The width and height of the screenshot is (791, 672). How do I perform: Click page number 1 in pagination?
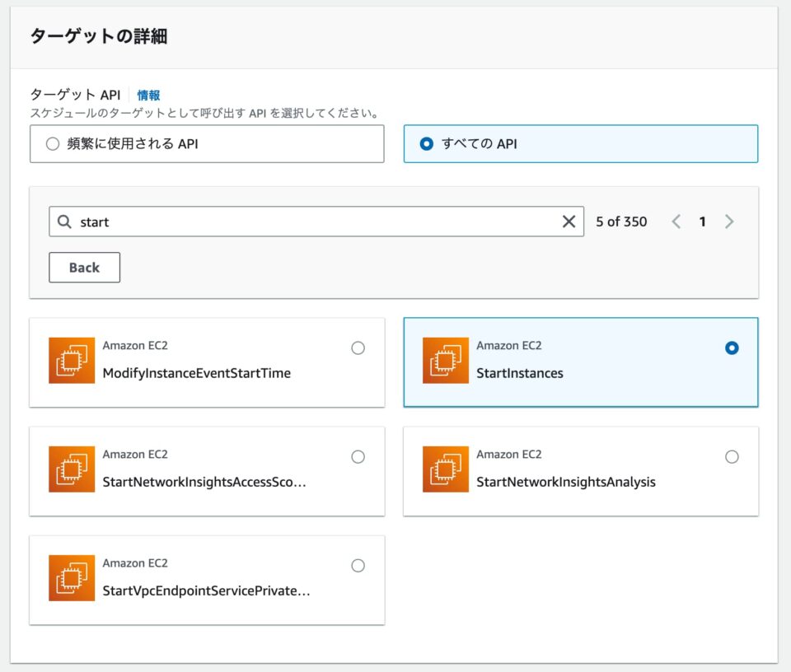[x=702, y=221]
